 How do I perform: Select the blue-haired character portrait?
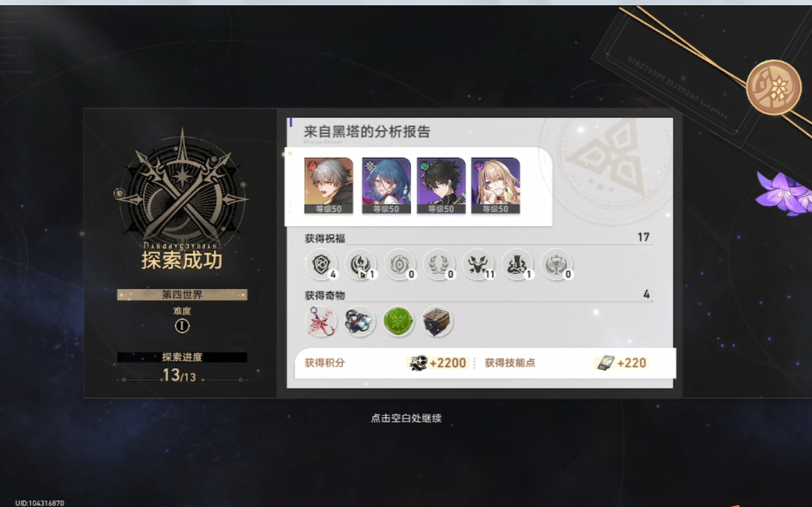coord(386,186)
